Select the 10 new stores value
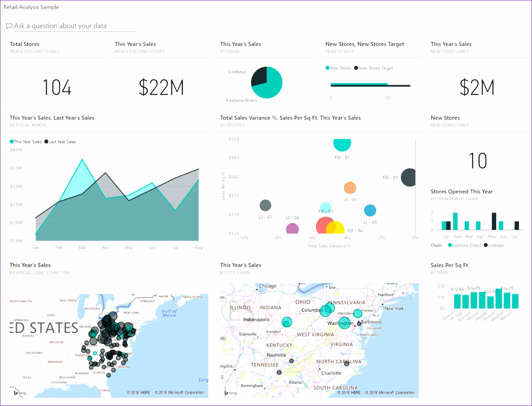The width and height of the screenshot is (532, 406). (478, 161)
